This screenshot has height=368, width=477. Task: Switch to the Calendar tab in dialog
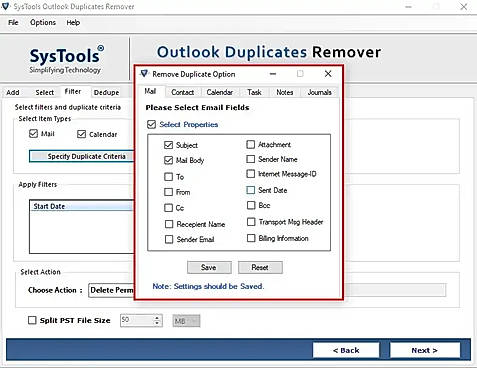[x=220, y=92]
